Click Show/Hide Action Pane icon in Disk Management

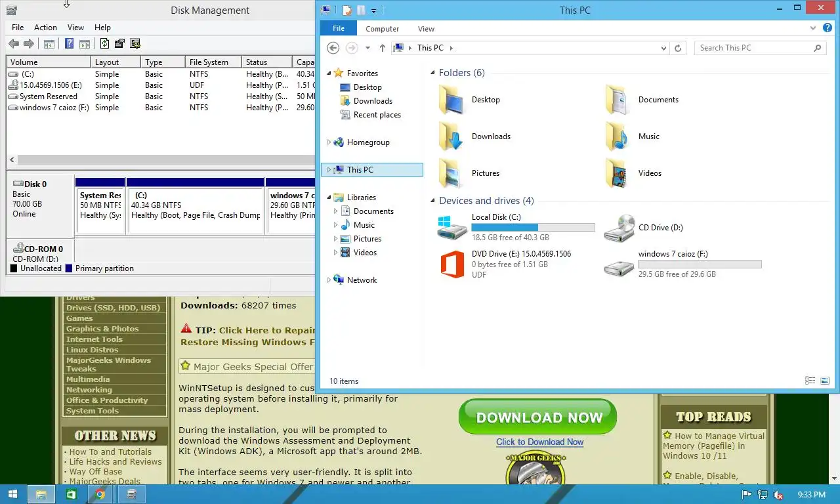pyautogui.click(x=85, y=44)
